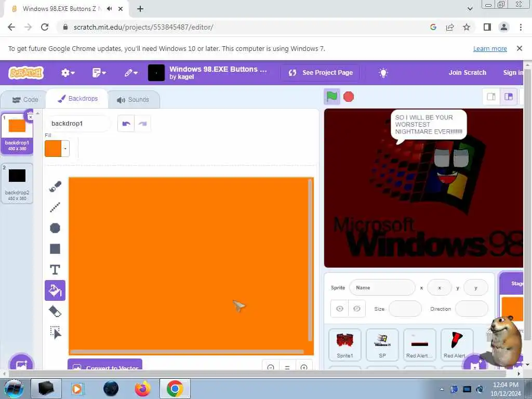Delete backdrop1 with its X icon
Screen dimensions: 532x399
tap(30, 117)
